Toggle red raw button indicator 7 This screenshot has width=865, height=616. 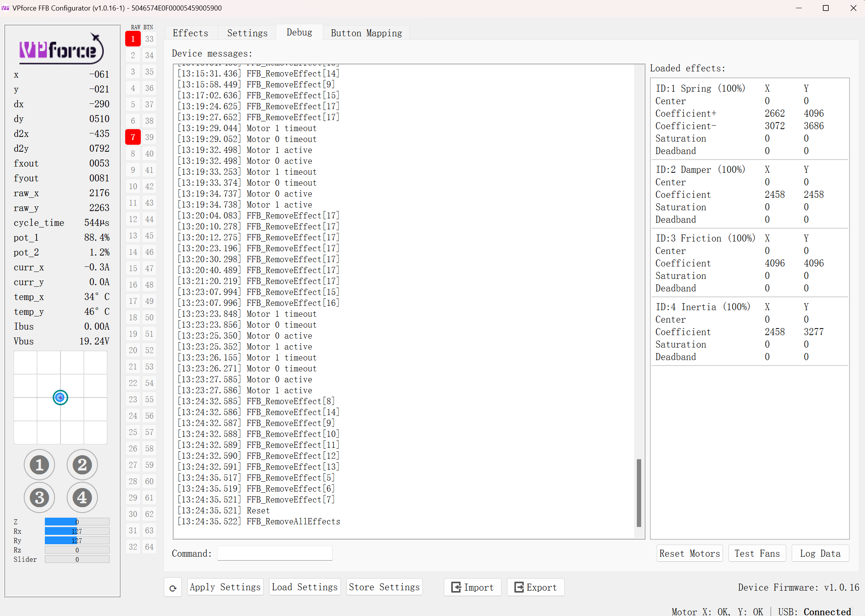[133, 137]
